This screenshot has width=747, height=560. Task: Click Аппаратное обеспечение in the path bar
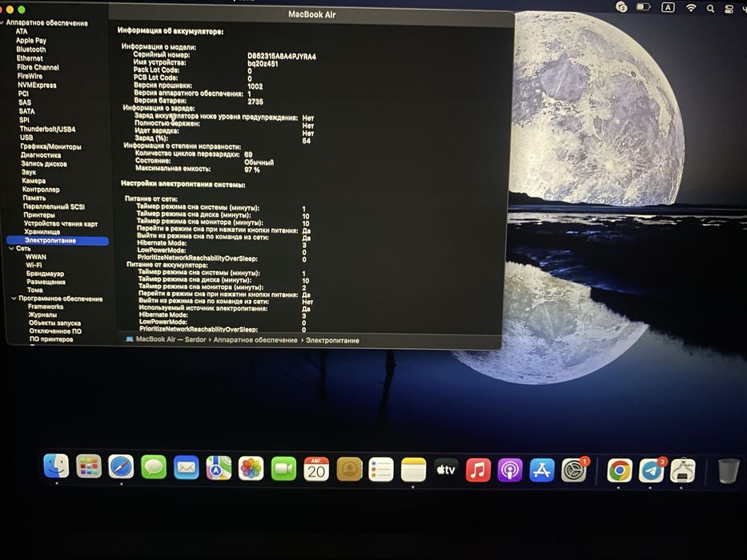pyautogui.click(x=255, y=340)
